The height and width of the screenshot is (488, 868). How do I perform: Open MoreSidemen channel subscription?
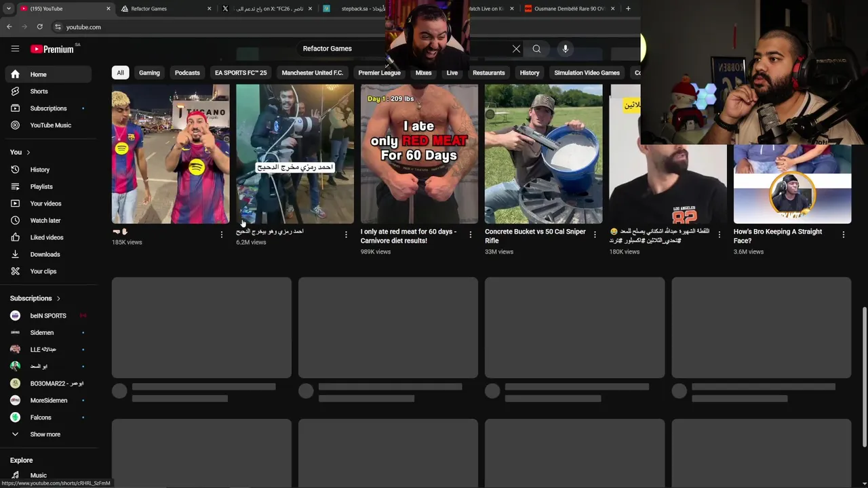coord(47,401)
